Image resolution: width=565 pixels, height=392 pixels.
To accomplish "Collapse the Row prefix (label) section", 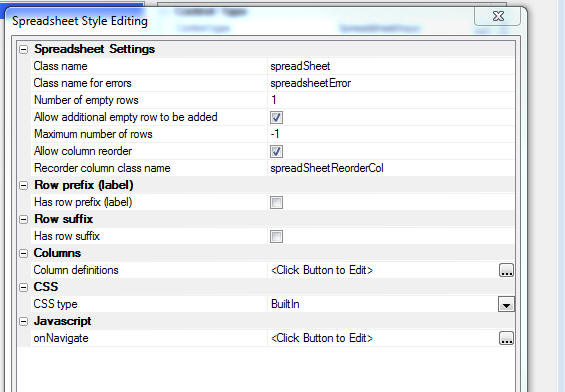I will tap(23, 186).
